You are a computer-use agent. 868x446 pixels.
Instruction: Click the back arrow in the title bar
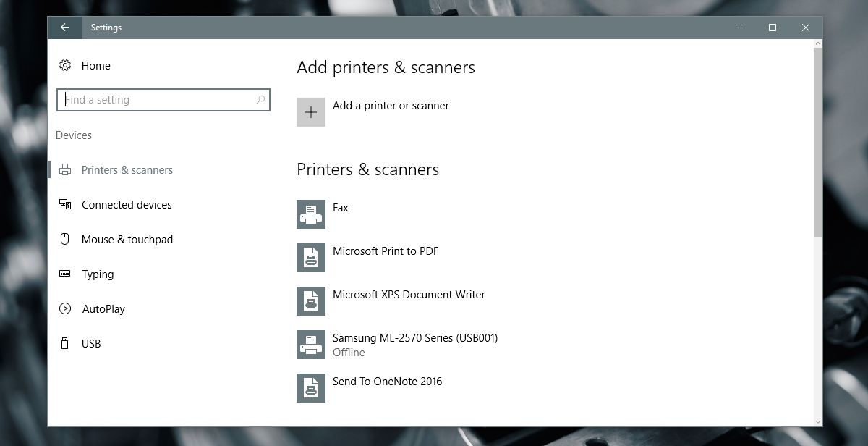(x=65, y=28)
